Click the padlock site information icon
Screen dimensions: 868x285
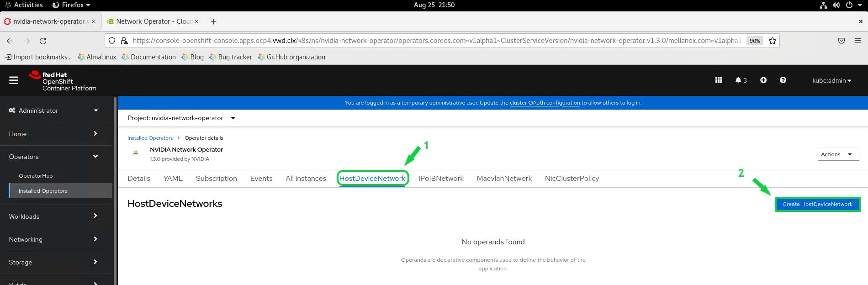(124, 41)
